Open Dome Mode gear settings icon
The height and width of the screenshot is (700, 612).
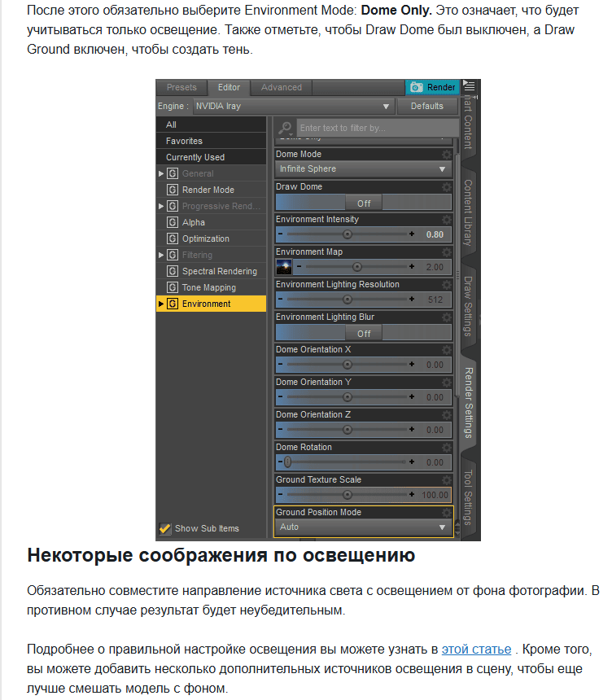447,155
